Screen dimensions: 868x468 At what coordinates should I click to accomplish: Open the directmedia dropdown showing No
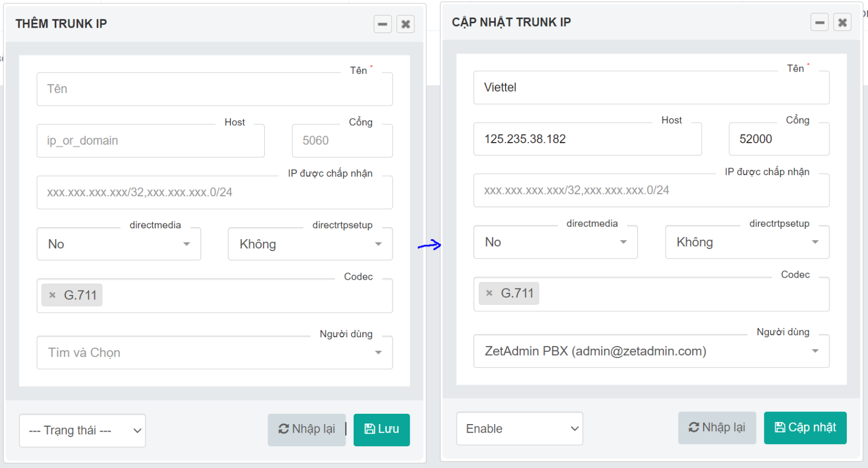pos(119,244)
